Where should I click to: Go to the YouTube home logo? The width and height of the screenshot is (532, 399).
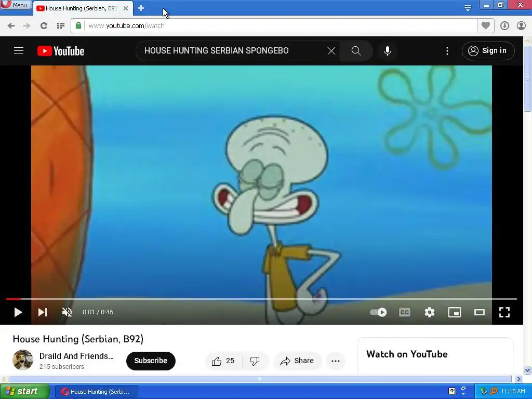pyautogui.click(x=61, y=51)
